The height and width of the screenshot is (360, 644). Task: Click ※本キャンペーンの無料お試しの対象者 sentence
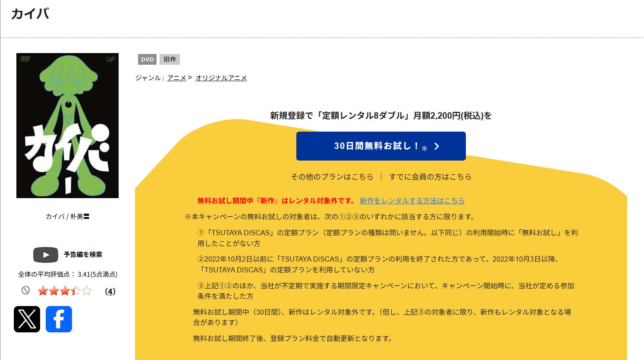(330, 217)
